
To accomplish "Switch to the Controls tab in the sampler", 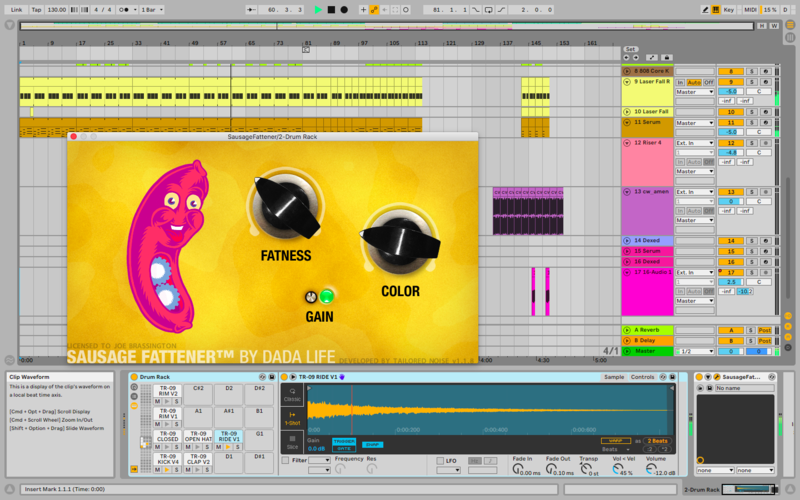I will tap(643, 377).
